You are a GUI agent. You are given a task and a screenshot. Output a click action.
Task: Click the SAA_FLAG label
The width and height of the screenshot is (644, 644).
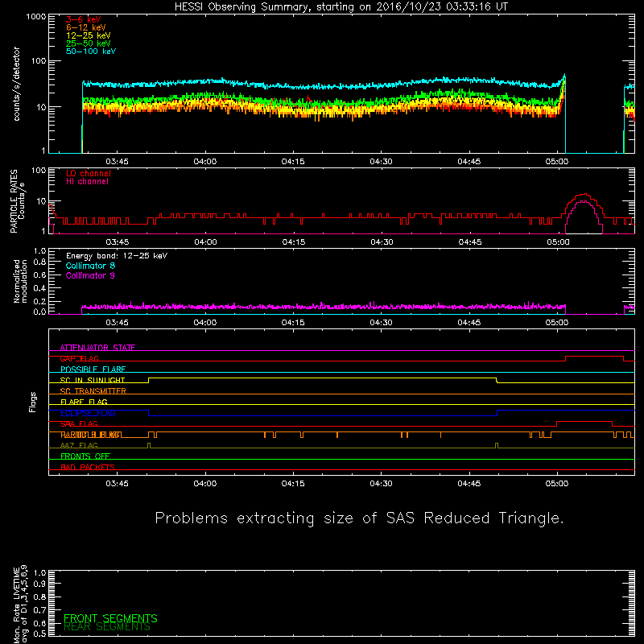click(x=79, y=424)
